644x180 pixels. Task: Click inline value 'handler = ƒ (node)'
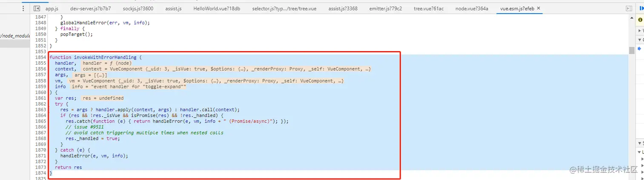107,63
